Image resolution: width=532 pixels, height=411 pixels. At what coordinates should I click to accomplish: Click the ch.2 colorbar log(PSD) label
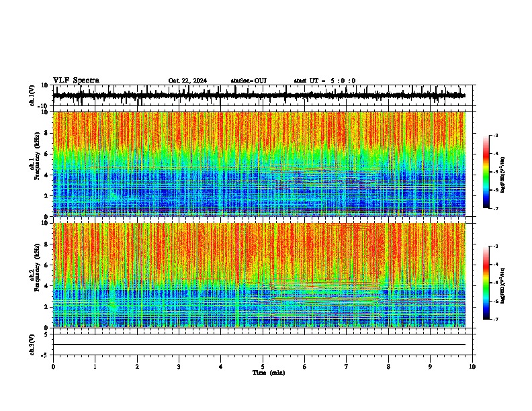pos(503,285)
